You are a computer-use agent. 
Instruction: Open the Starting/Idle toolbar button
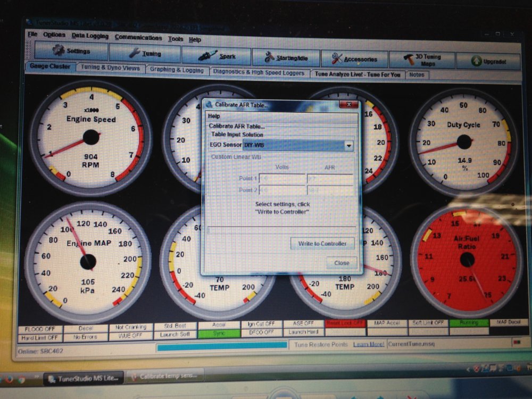286,58
